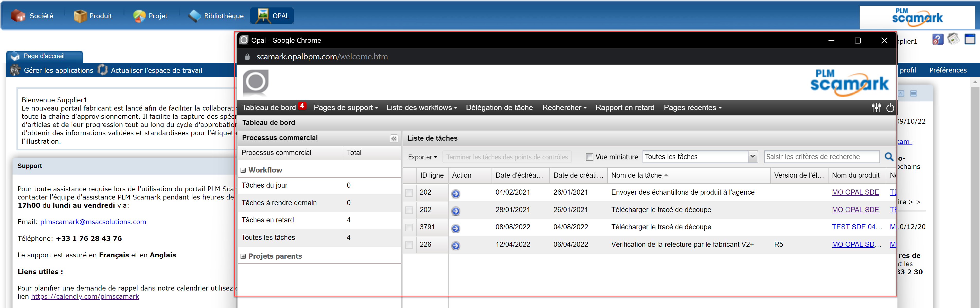Open the Exporter dropdown
Viewport: 980px width, 308px height.
point(422,157)
